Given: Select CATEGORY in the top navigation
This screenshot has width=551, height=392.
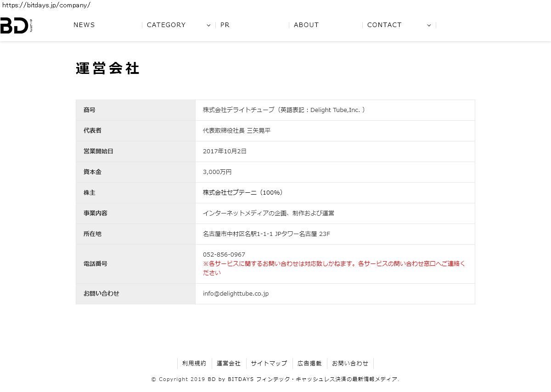Looking at the screenshot, I should tap(166, 25).
